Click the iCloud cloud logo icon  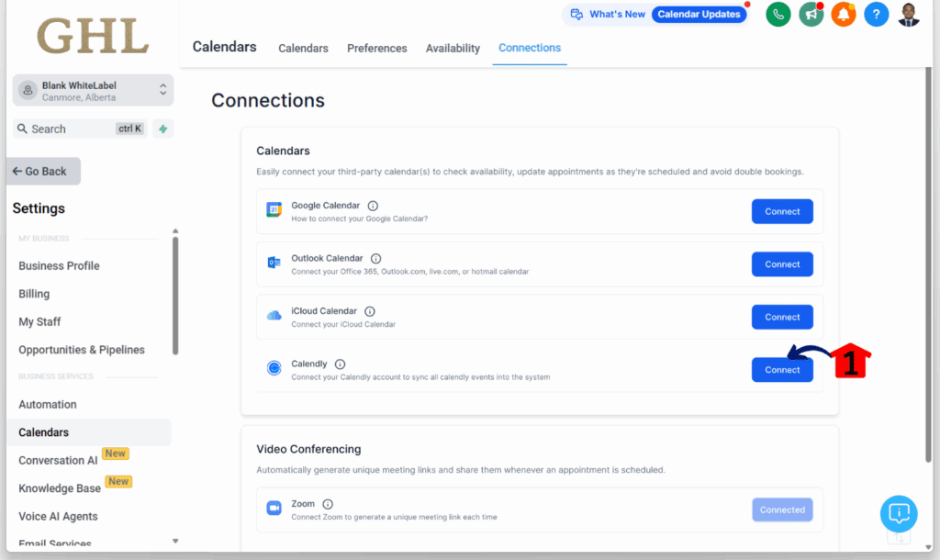click(x=274, y=316)
